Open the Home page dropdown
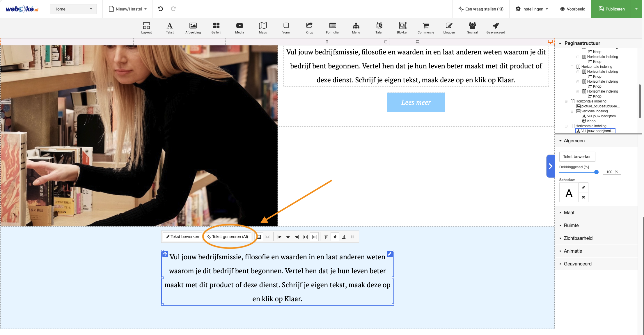 73,9
